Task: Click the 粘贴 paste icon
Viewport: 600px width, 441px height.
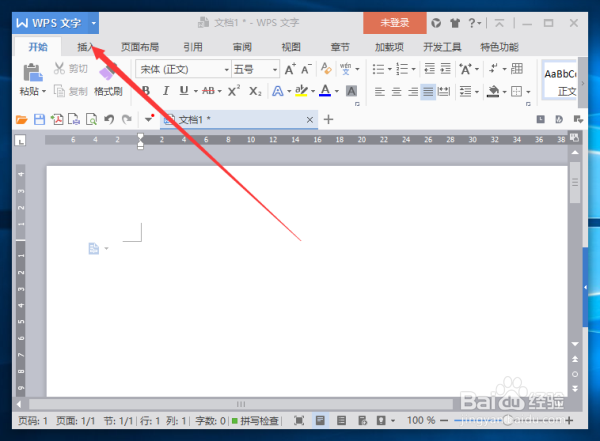Action: (33, 72)
